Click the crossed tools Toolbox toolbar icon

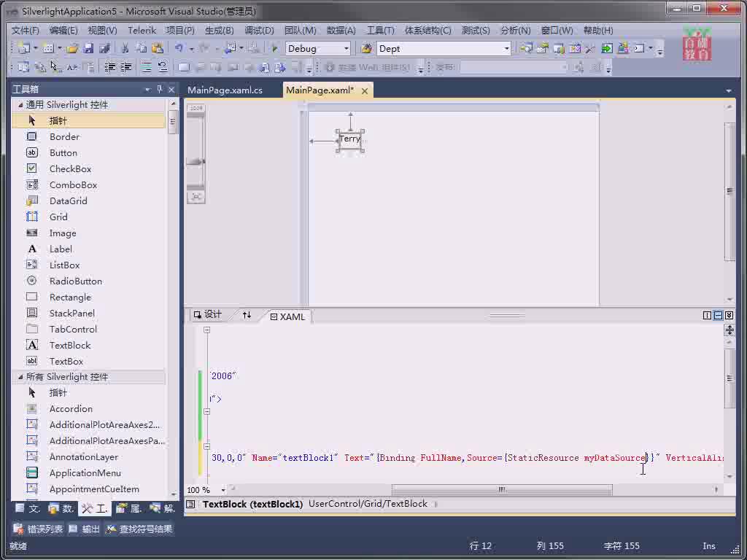(x=590, y=48)
